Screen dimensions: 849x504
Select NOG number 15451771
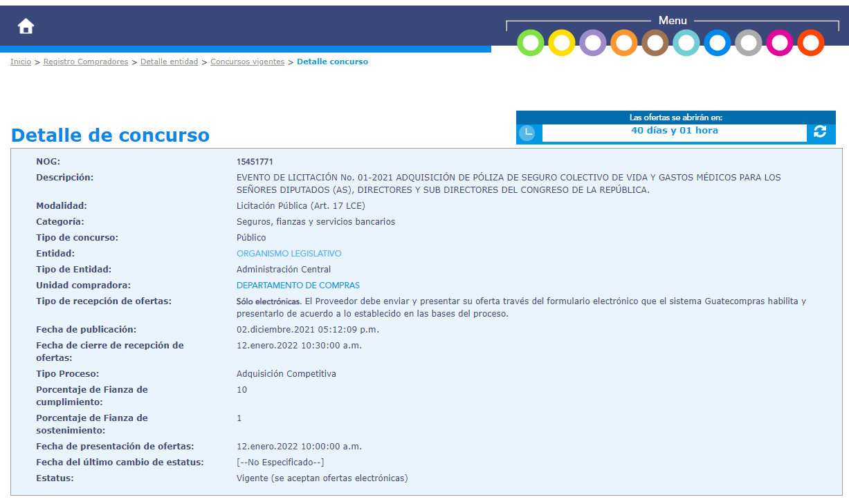point(255,162)
